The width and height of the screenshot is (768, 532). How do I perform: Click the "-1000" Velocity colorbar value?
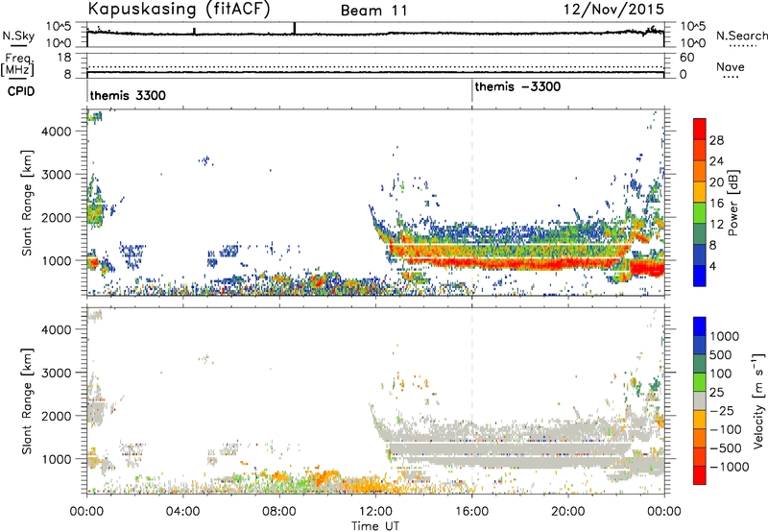[x=729, y=467]
